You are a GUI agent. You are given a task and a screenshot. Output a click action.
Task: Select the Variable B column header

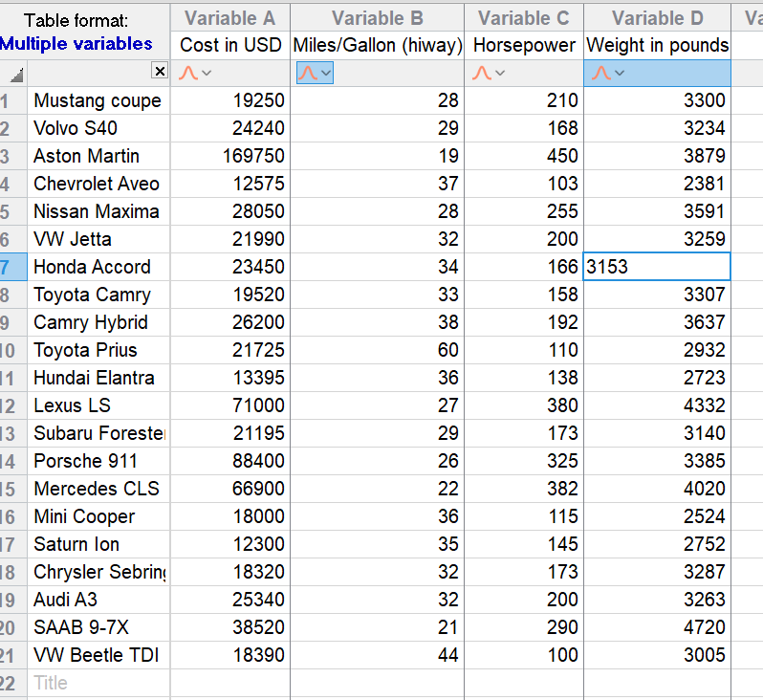coord(377,17)
